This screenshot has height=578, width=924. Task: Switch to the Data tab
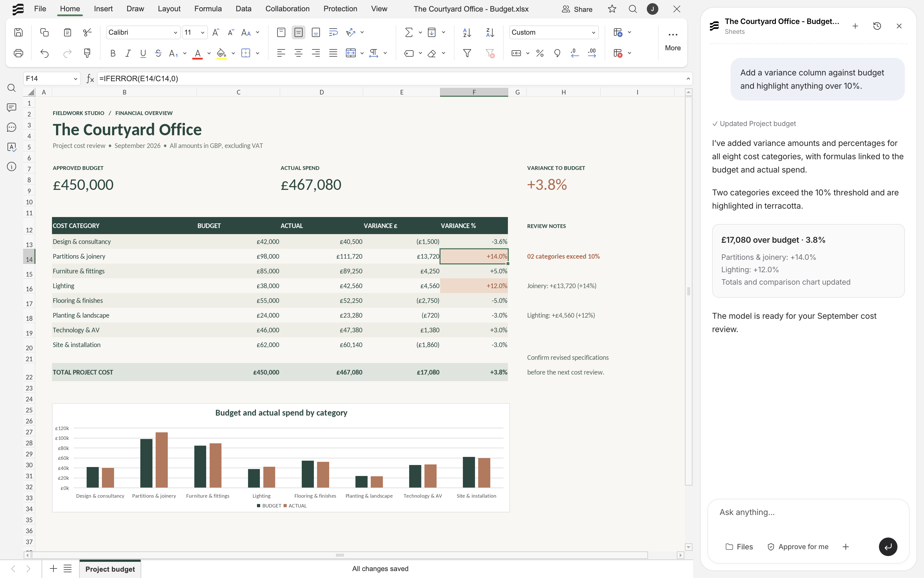(x=243, y=9)
